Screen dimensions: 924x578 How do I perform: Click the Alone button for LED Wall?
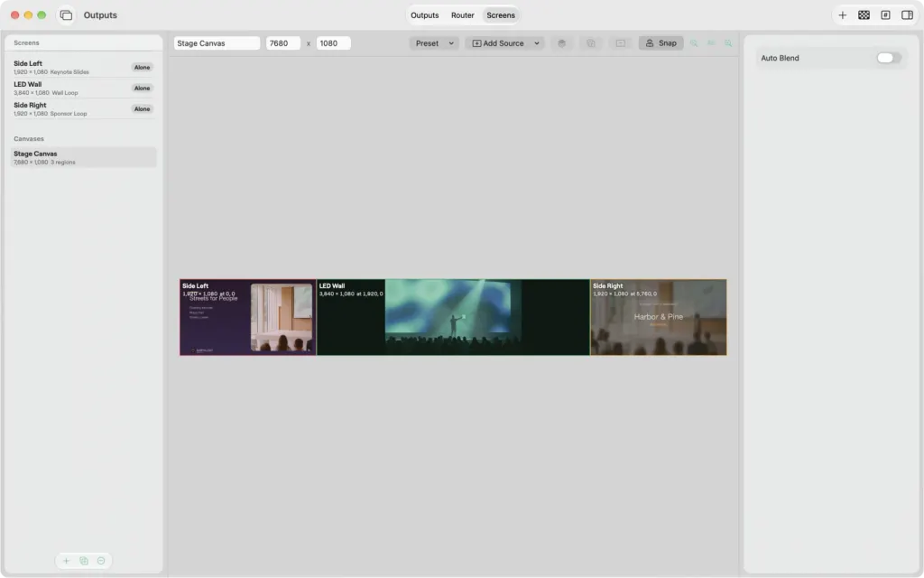point(142,88)
